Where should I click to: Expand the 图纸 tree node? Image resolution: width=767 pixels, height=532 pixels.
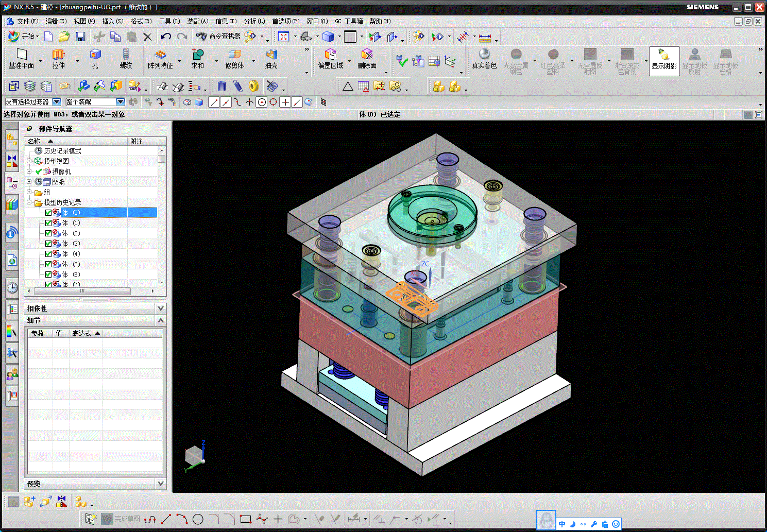coord(29,182)
